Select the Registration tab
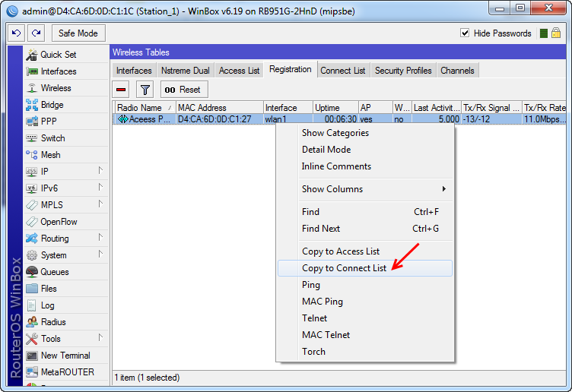Viewport: 572px width, 392px height. point(291,69)
